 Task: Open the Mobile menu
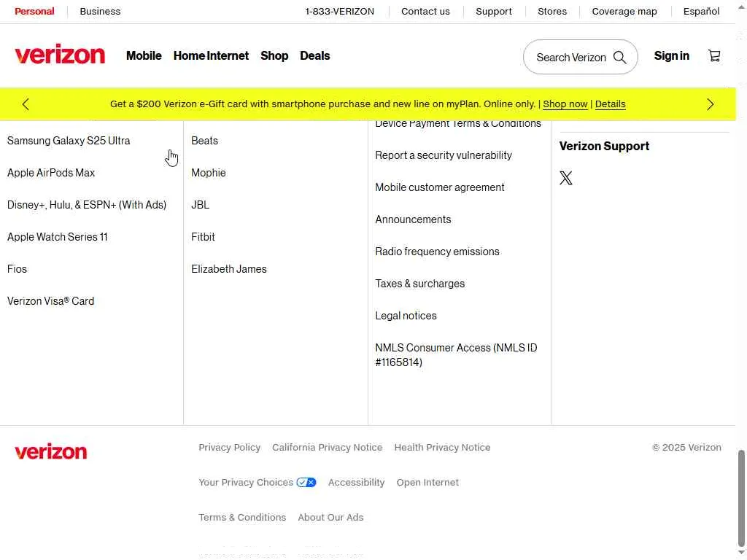(144, 56)
